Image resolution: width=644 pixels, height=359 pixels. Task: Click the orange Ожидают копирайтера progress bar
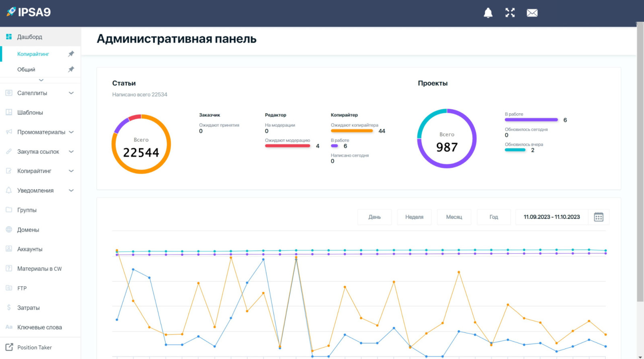point(352,131)
